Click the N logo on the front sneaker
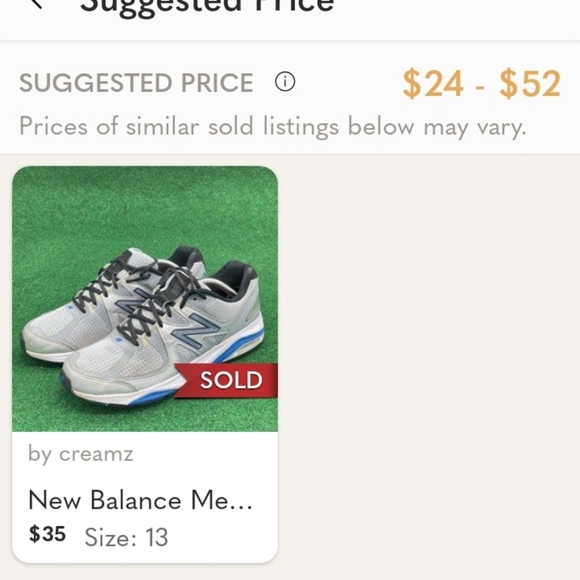Image resolution: width=580 pixels, height=580 pixels. coord(196,330)
